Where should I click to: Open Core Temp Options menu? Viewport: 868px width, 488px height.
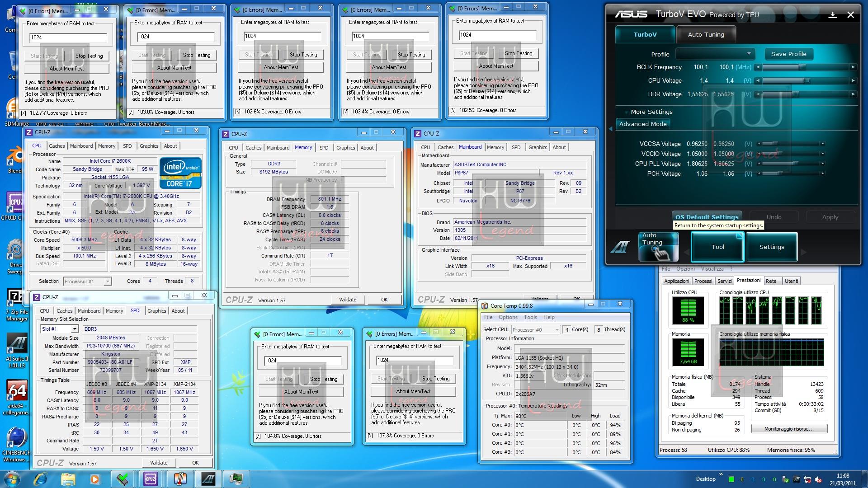coord(508,317)
